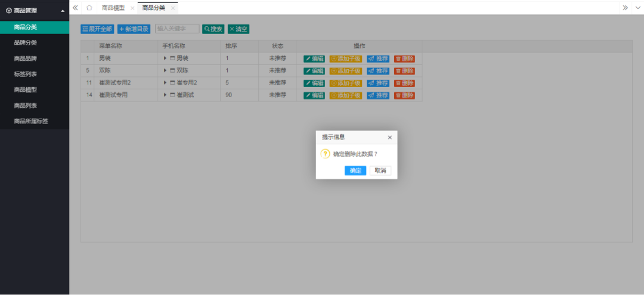Expand the 男装 tree row
This screenshot has height=295, width=644.
pyautogui.click(x=165, y=58)
